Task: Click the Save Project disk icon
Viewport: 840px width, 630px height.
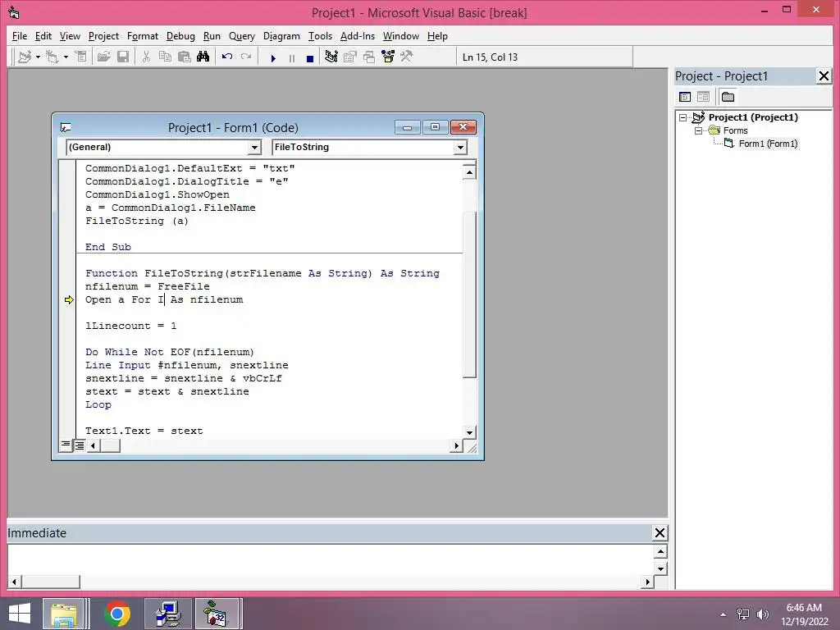Action: [123, 57]
